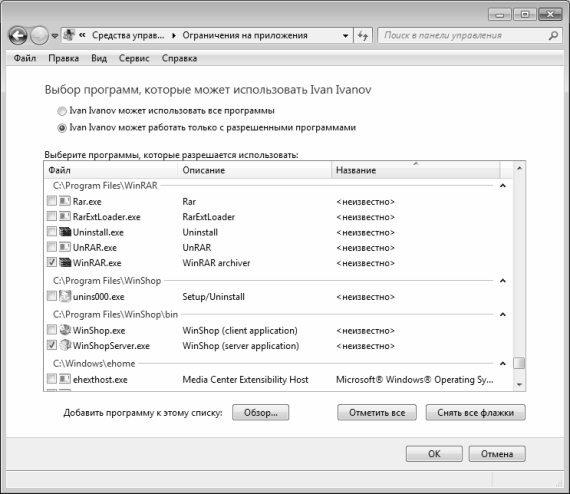Collapse the C:\Program Files\WinRAR group
The height and width of the screenshot is (494, 570).
pos(503,186)
